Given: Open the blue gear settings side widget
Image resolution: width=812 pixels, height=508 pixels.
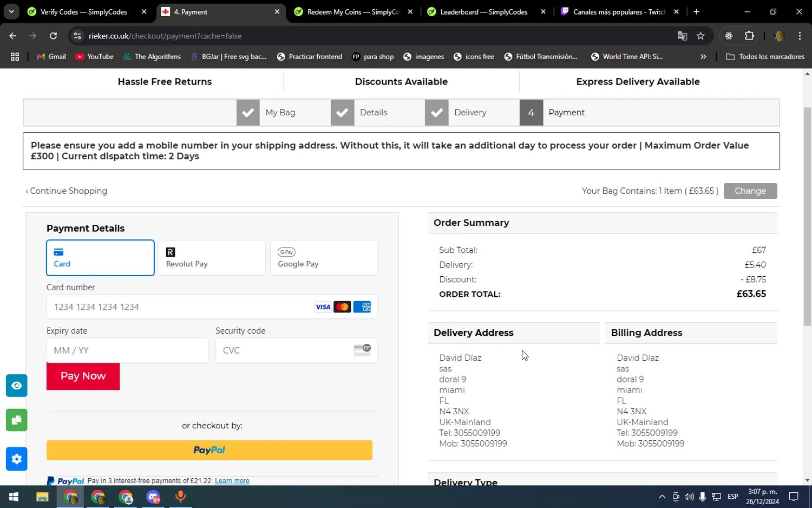Looking at the screenshot, I should (x=17, y=459).
